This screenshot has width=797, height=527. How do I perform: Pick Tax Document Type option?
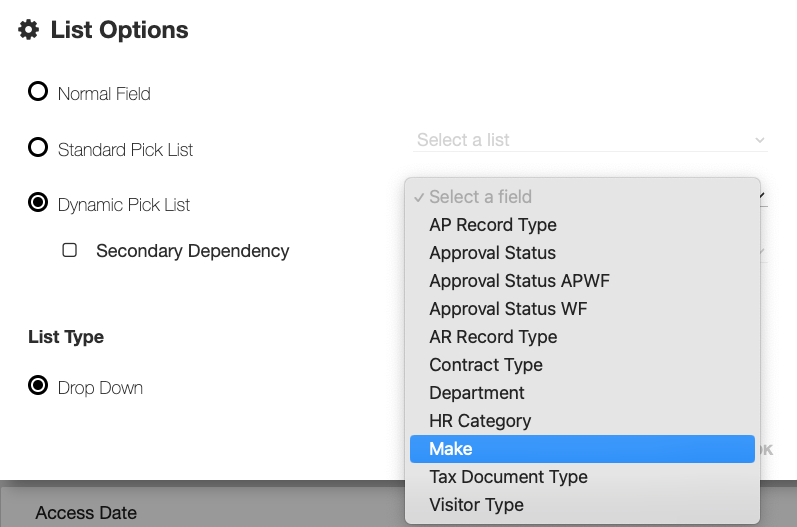pos(508,477)
